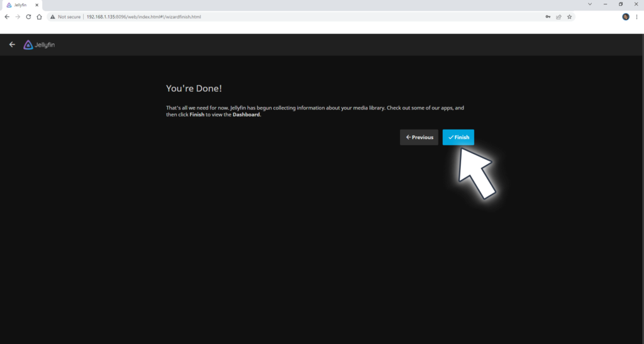Click the Jellyfin logo in header
The width and height of the screenshot is (644, 344).
pos(39,45)
